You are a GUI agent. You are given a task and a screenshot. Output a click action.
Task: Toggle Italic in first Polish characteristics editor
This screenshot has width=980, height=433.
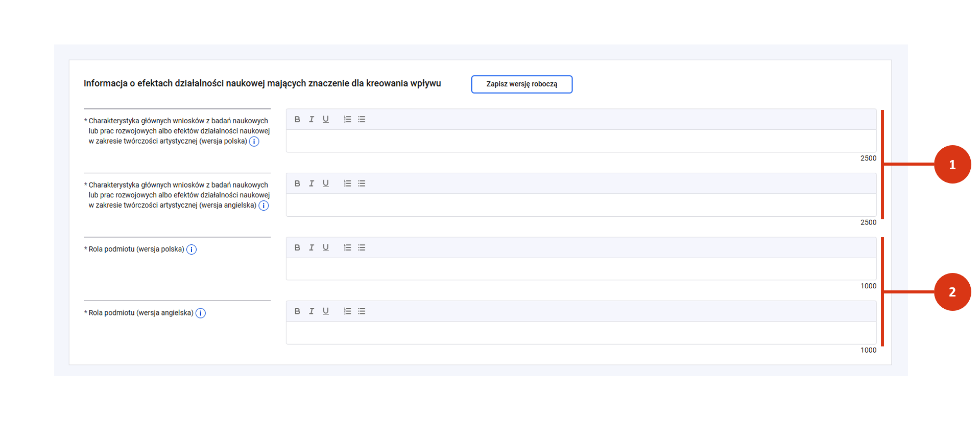(x=312, y=119)
